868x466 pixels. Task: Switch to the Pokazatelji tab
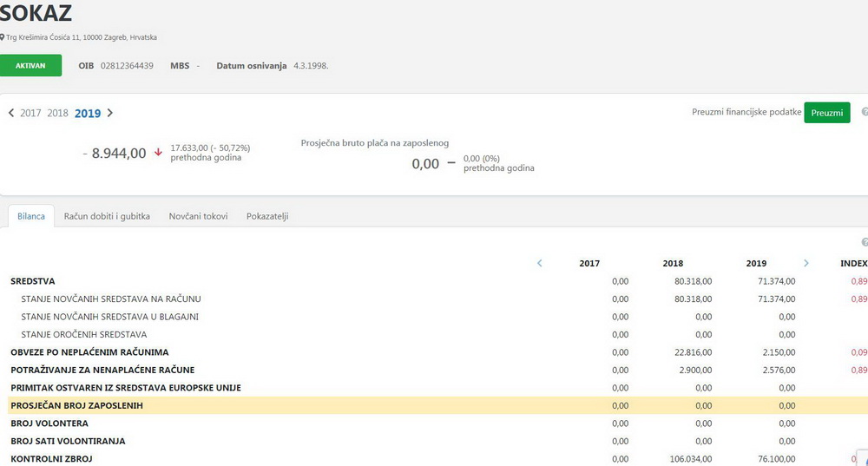click(267, 216)
